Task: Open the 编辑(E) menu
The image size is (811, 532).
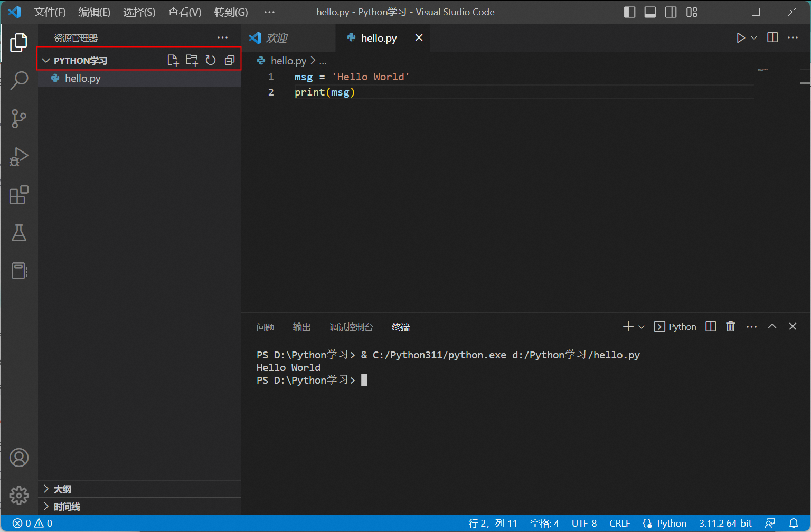Action: (95, 12)
